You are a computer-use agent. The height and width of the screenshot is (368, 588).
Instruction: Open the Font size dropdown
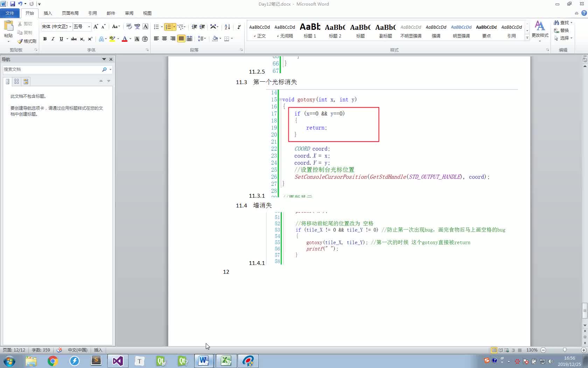pos(89,27)
